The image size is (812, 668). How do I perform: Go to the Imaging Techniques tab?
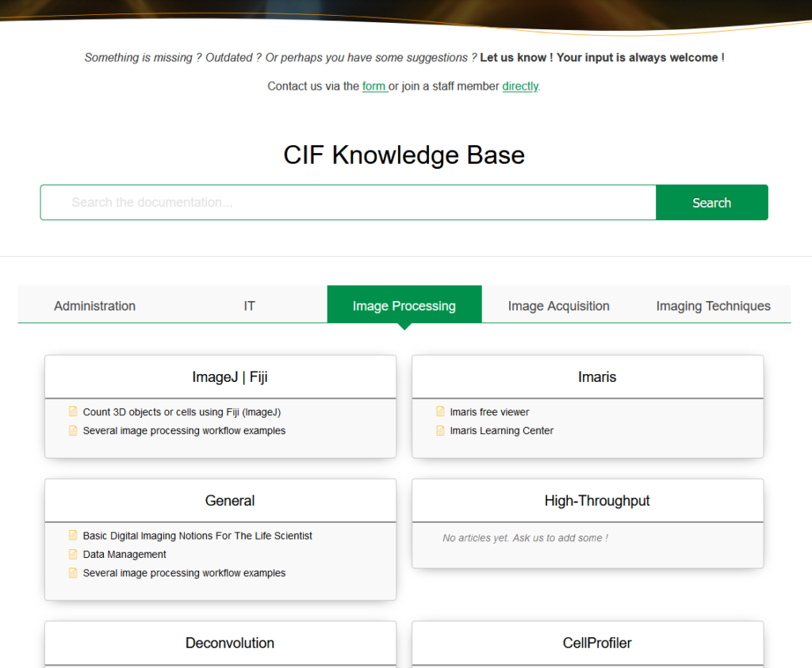tap(713, 306)
